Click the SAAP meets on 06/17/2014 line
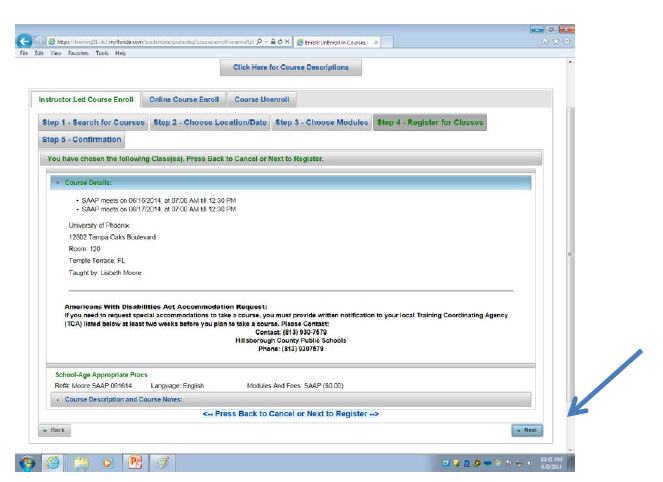 159,209
